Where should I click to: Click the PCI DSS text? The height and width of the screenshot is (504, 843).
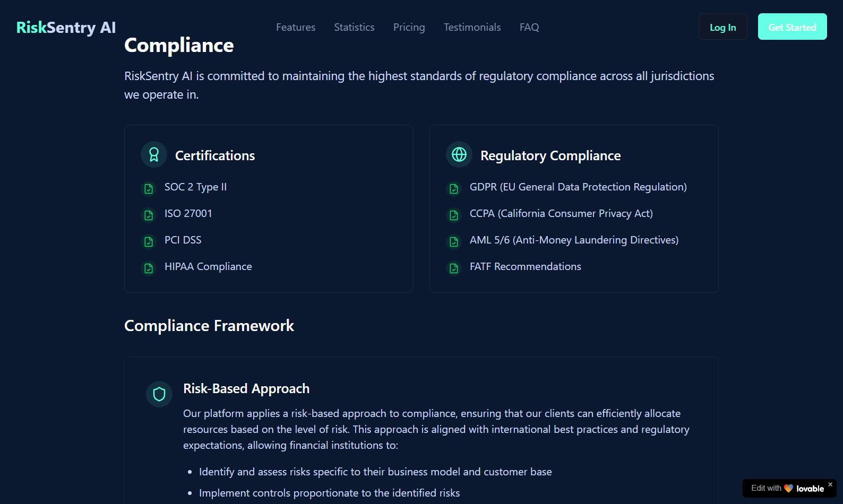(x=183, y=240)
